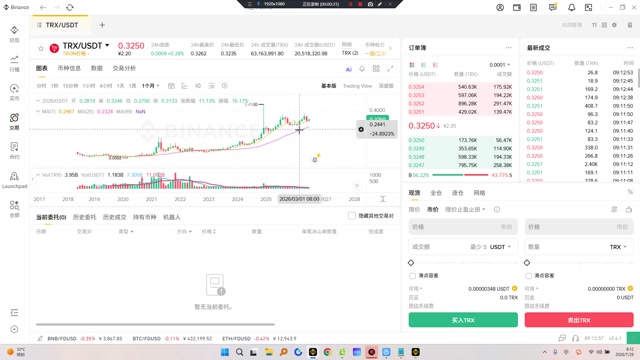The height and width of the screenshot is (360, 640).
Task: Add USDT funds with yellow plus icon
Action: (x=515, y=289)
